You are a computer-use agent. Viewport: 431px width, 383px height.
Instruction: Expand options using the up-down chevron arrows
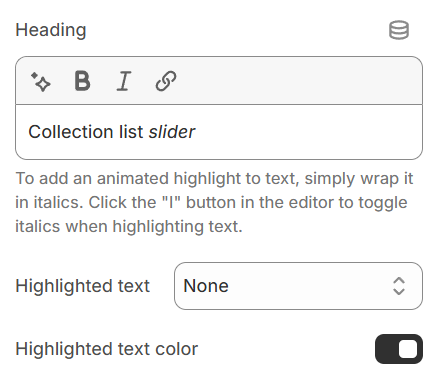click(399, 286)
